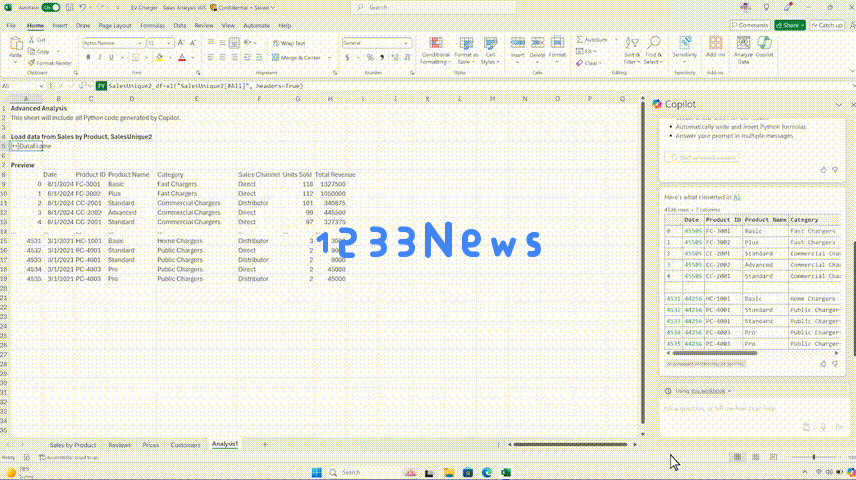
Task: Apply fill color with paint bucket
Action: click(159, 57)
